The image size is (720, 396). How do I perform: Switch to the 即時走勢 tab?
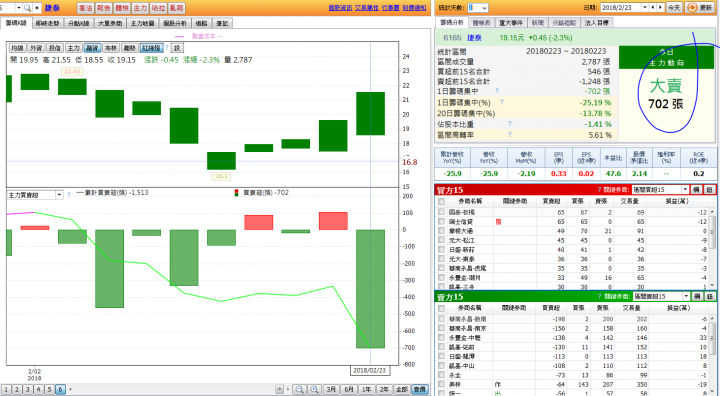[48, 23]
